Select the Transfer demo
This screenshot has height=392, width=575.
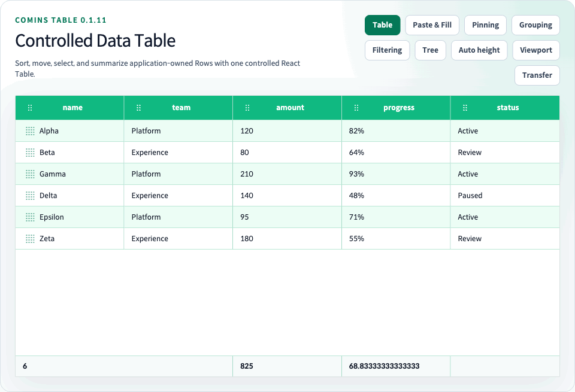[x=537, y=75]
